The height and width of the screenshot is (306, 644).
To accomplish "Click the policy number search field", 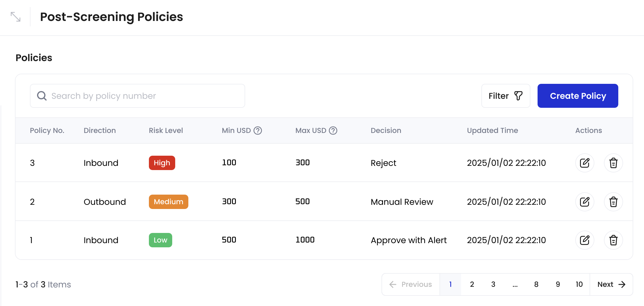I will (x=138, y=96).
